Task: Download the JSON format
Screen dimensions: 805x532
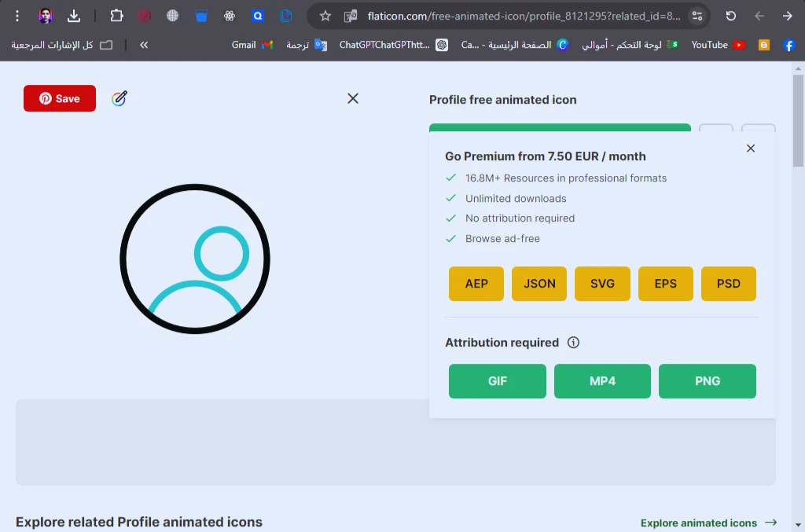Action: [539, 284]
